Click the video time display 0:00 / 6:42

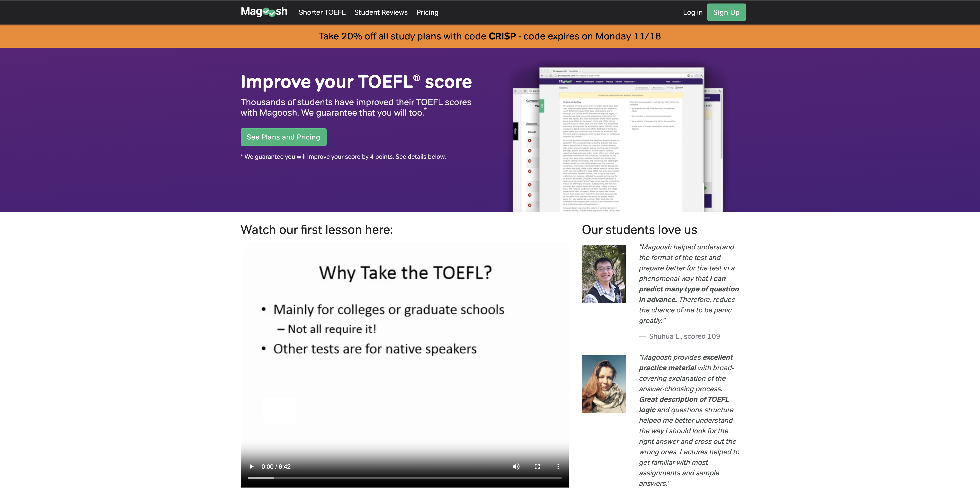tap(276, 466)
